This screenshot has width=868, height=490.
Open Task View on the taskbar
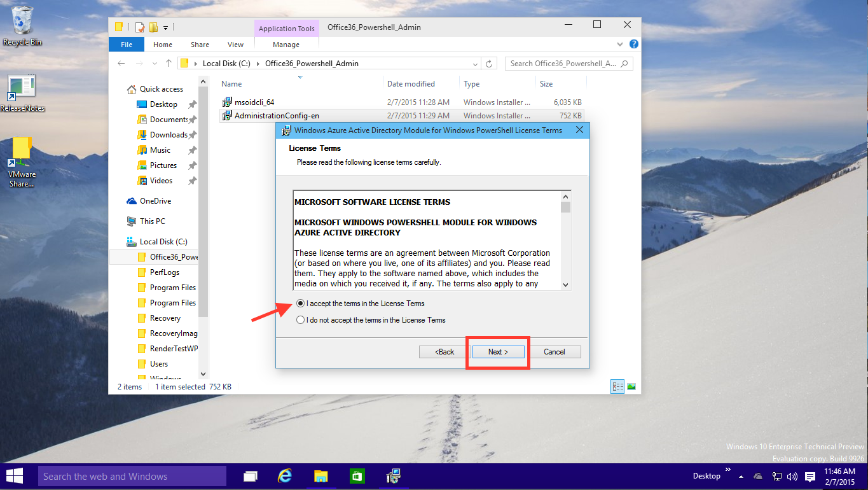251,476
